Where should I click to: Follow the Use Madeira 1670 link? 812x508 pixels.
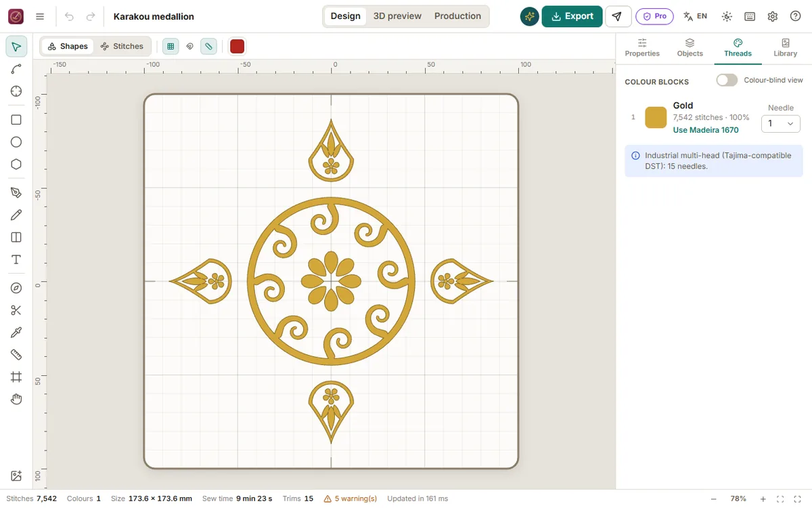706,130
